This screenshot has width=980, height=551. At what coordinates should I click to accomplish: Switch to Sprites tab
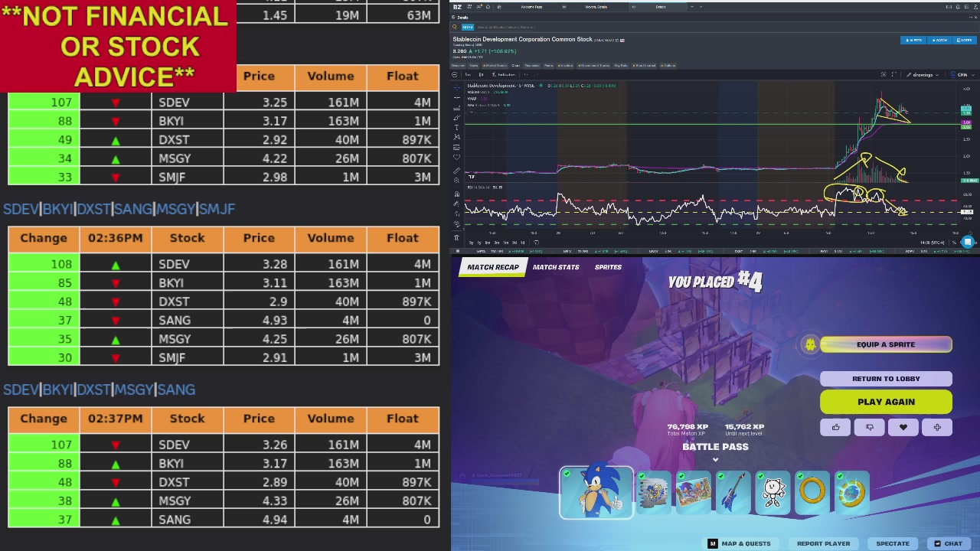coord(608,267)
